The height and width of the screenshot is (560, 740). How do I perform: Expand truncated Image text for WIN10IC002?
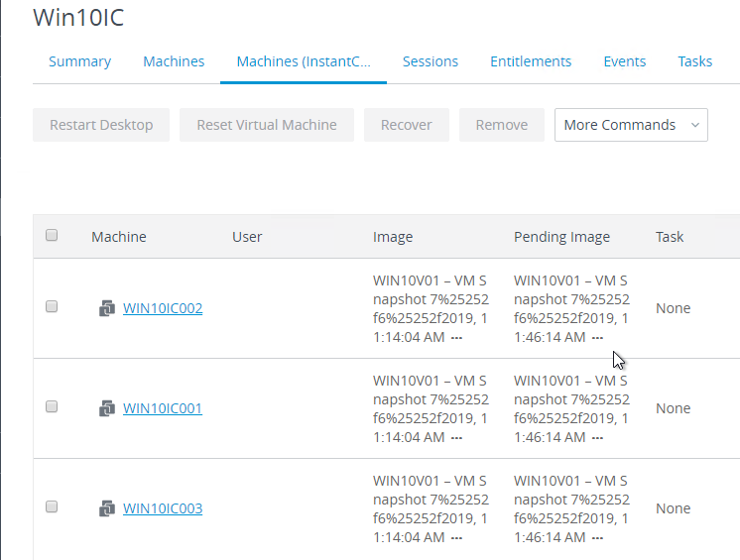[456, 338]
